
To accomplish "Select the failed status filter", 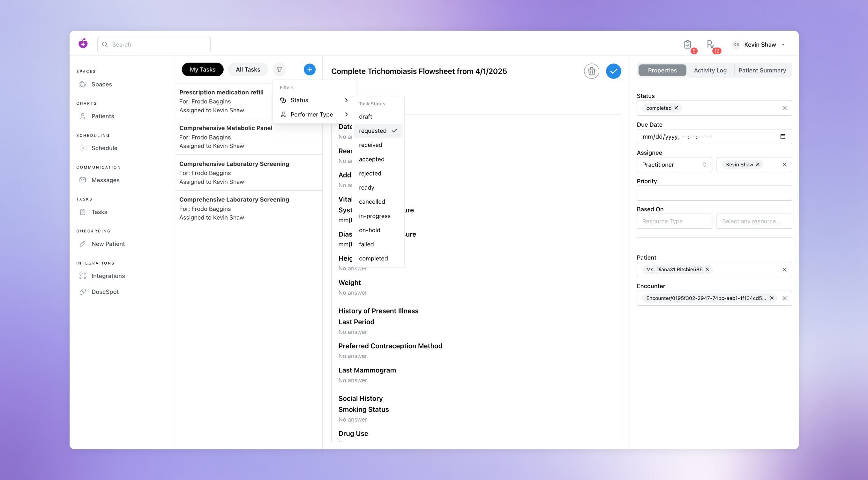I will click(x=378, y=244).
